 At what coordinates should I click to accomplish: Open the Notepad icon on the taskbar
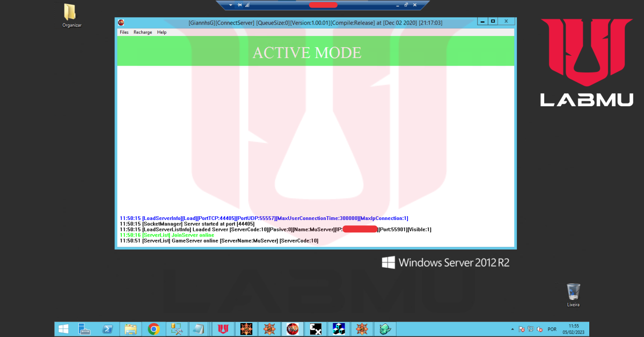tap(199, 329)
